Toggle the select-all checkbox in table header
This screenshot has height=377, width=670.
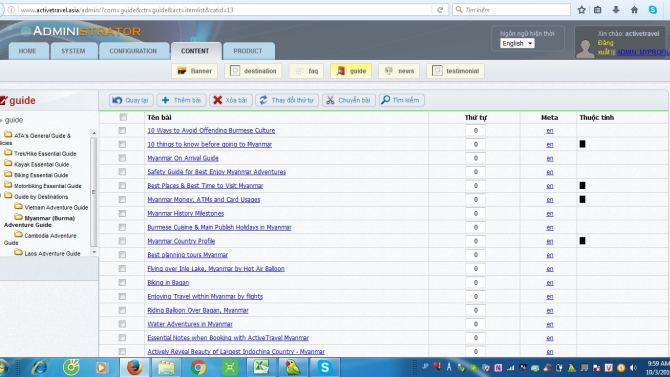(123, 117)
